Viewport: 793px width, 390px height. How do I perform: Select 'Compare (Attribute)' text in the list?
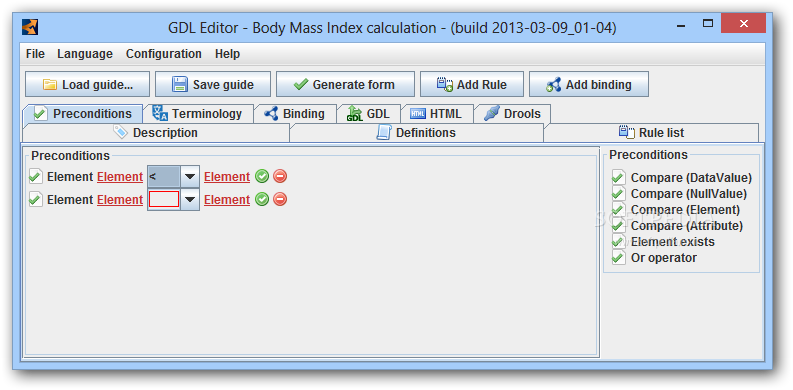[687, 226]
